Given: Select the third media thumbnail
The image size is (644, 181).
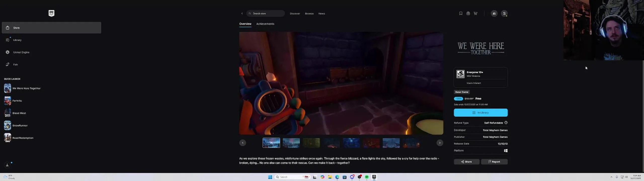Looking at the screenshot, I should click(311, 143).
